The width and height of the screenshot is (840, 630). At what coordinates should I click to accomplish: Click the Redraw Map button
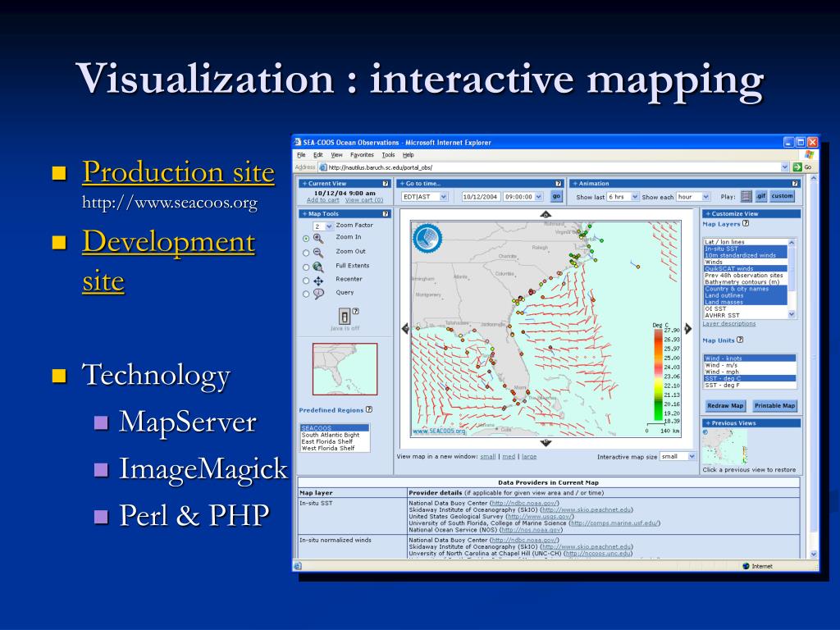[x=725, y=406]
